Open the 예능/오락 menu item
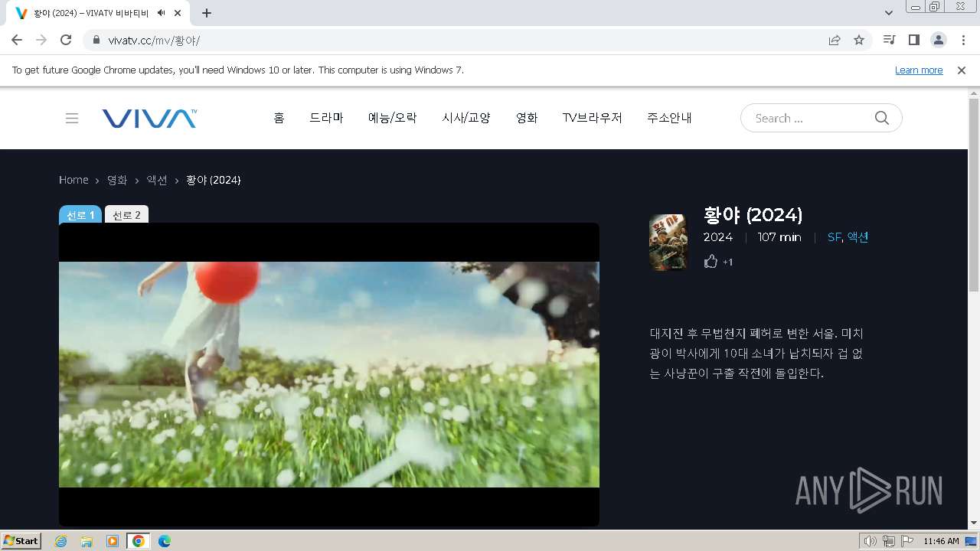The height and width of the screenshot is (551, 980). (393, 118)
